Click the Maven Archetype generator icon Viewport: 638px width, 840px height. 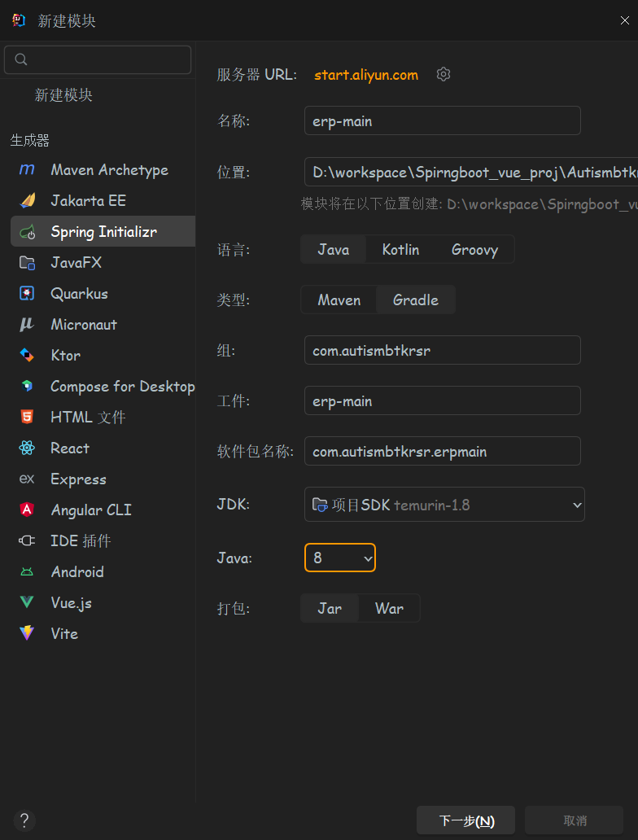pyautogui.click(x=27, y=170)
